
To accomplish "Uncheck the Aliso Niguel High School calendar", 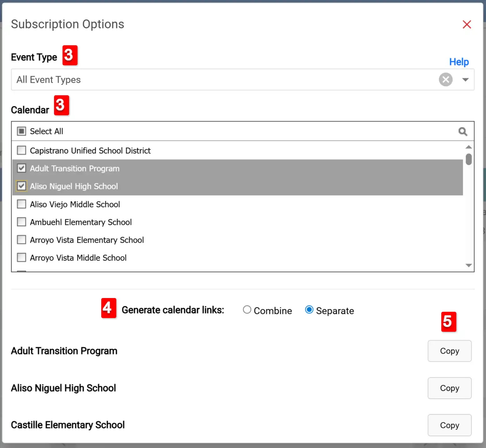I will click(21, 186).
